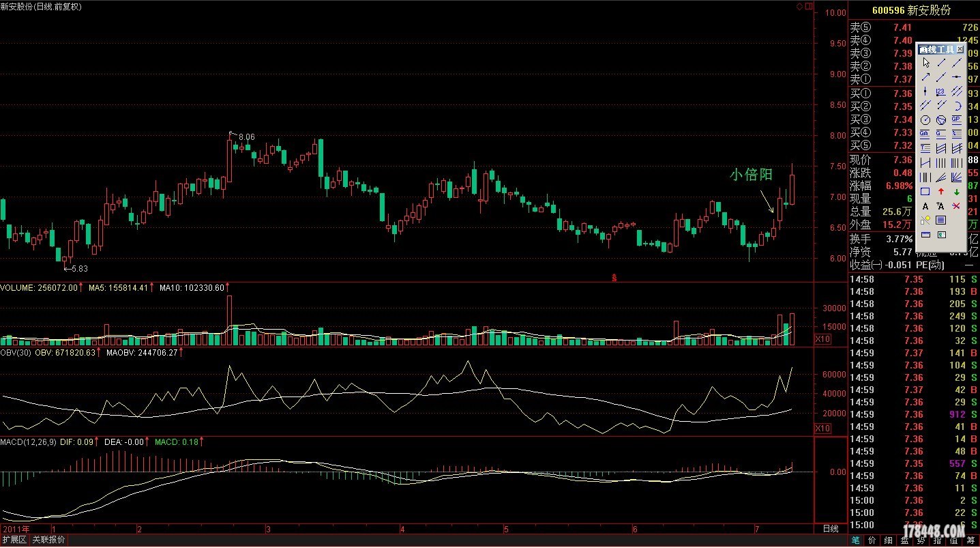Switch to the 指 tab
This screenshot has height=548, width=980.
(938, 540)
